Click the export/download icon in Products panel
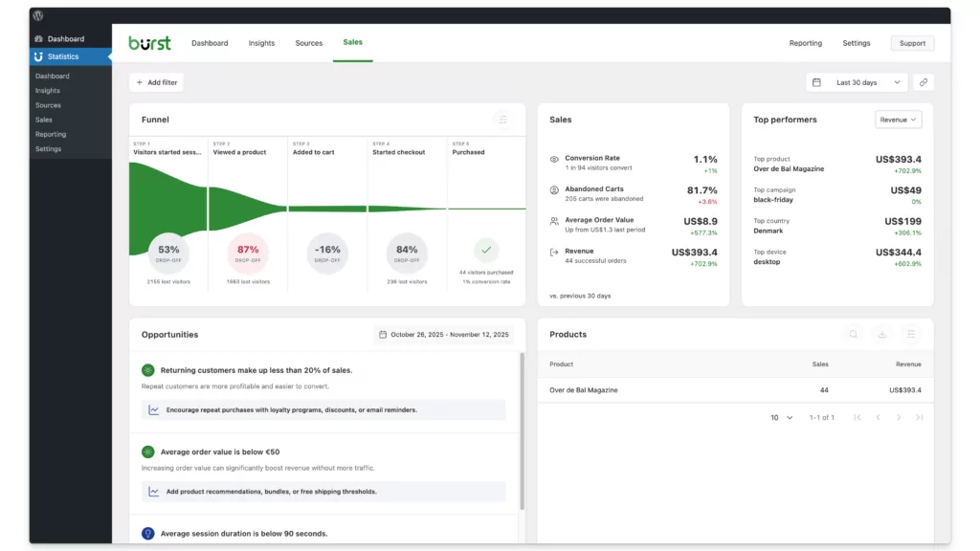980x551 pixels. point(882,334)
